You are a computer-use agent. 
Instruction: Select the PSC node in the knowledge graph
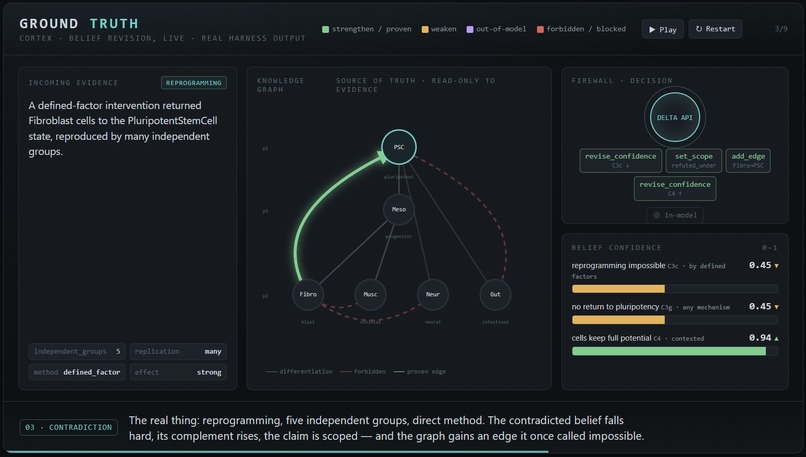[x=399, y=147]
